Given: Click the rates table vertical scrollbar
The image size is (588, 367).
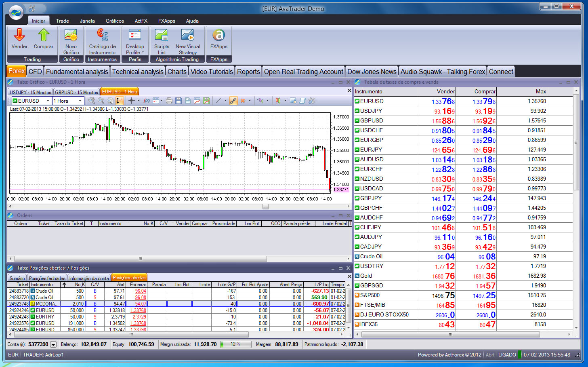Looking at the screenshot, I should [x=576, y=142].
